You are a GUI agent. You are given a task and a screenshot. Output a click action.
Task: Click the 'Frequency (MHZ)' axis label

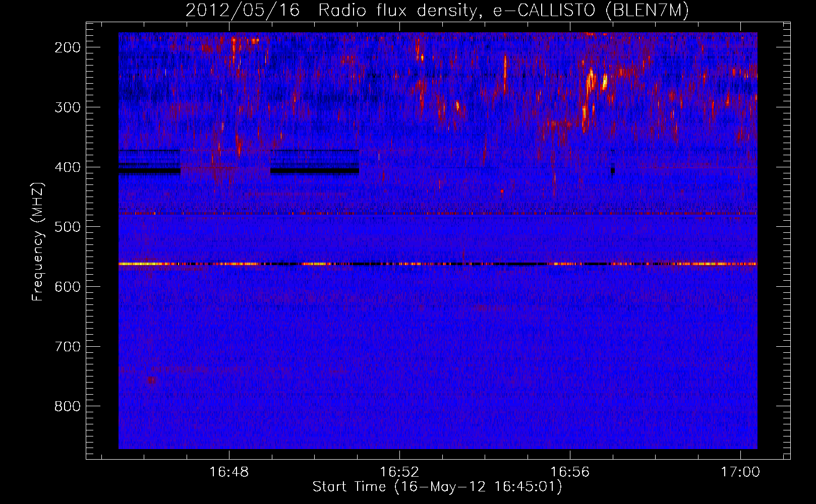[38, 241]
